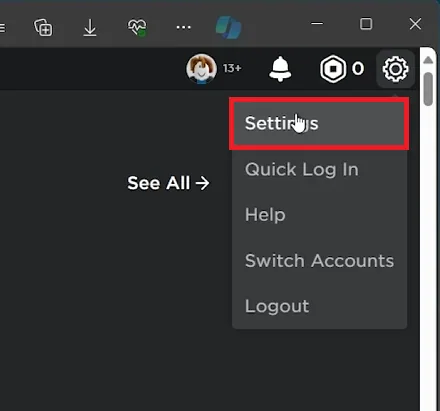
Task: Follow the See All link
Action: [x=168, y=183]
